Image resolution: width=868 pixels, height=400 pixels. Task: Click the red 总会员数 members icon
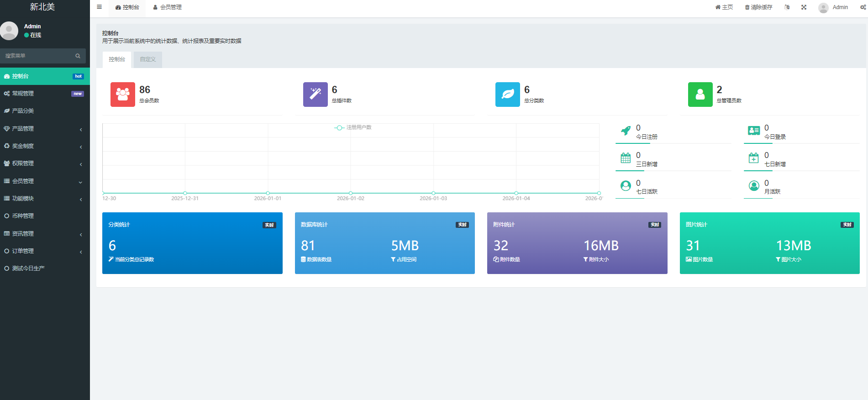point(122,94)
